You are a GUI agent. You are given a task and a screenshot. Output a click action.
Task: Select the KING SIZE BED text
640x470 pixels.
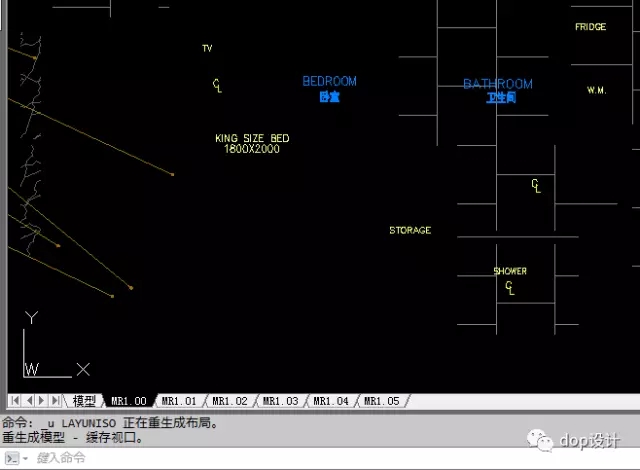[252, 138]
